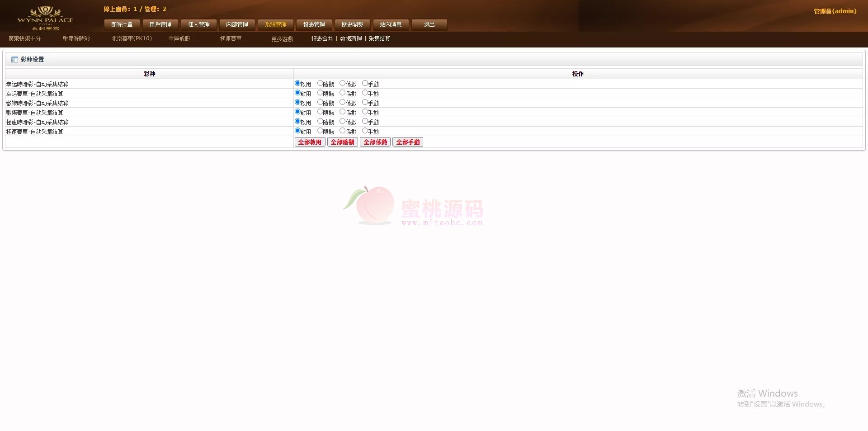Open the 报表合并 link
Image resolution: width=868 pixels, height=431 pixels.
point(322,39)
